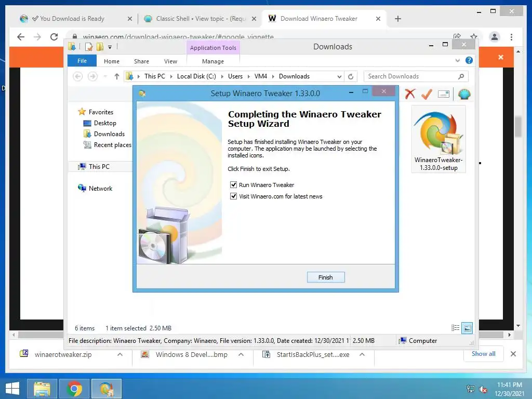Toggle Visit Winaero.com for latest news checkbox

pyautogui.click(x=233, y=196)
